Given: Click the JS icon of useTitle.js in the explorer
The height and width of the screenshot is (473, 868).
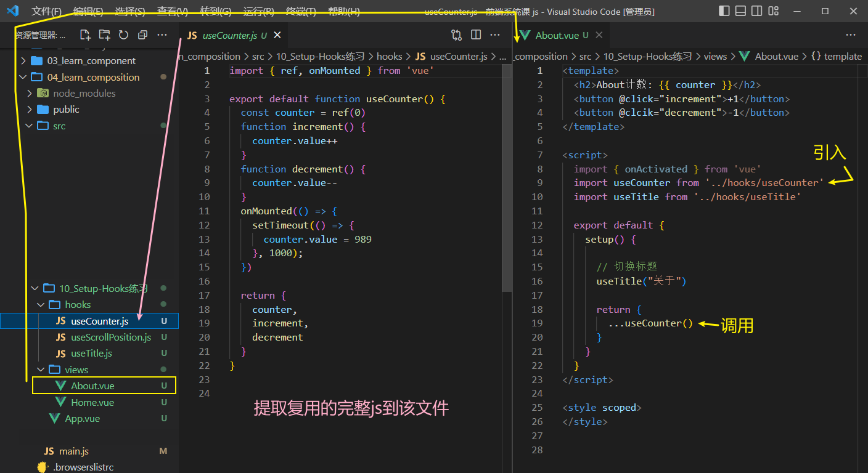Looking at the screenshot, I should click(x=60, y=354).
